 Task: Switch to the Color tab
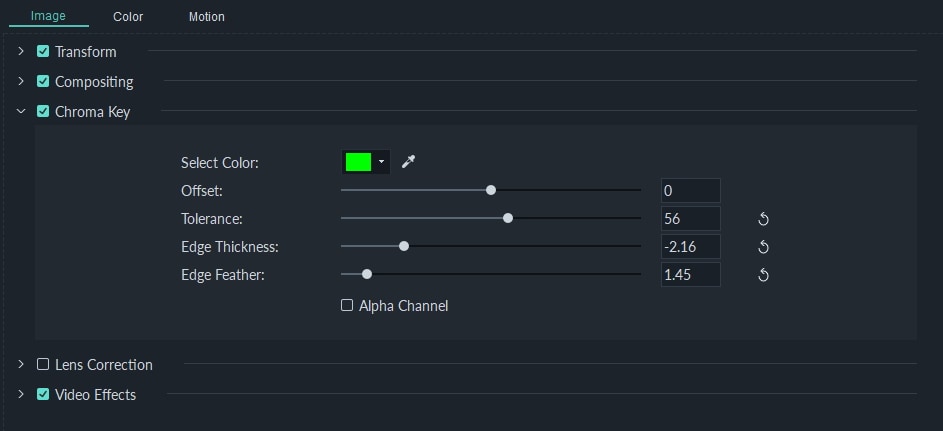tap(128, 17)
